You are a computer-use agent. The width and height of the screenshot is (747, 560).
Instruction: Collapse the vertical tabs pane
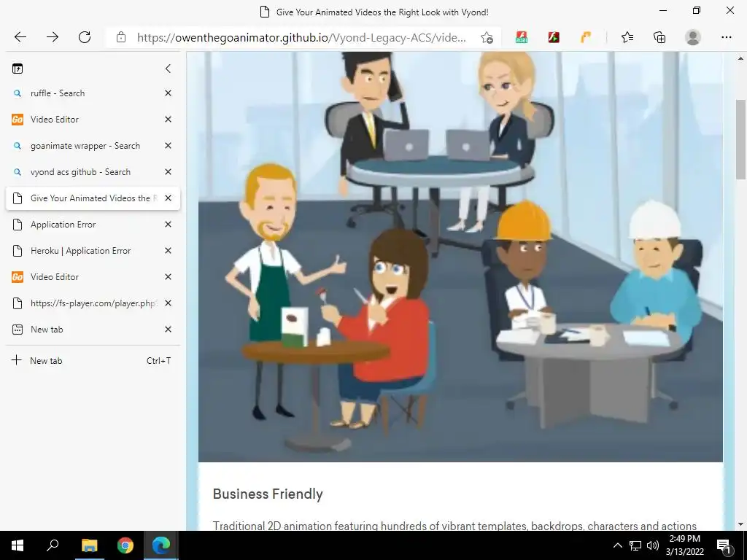click(168, 69)
